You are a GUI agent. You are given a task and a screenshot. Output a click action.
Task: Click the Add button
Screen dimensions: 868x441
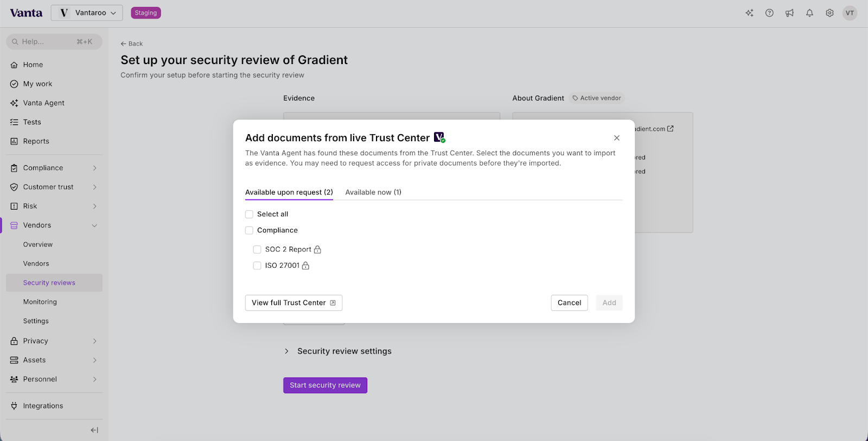[609, 303]
